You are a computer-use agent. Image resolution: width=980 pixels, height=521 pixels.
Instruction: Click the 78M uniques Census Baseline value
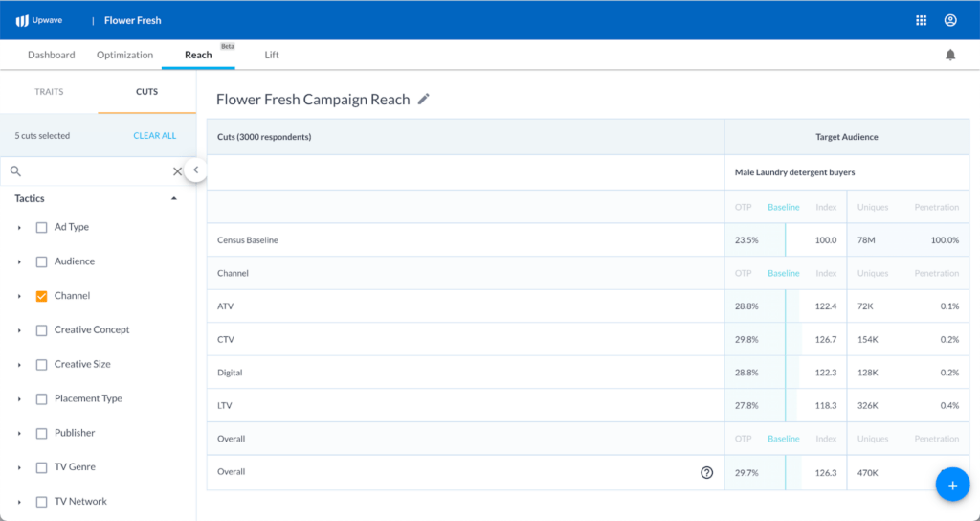pyautogui.click(x=865, y=240)
